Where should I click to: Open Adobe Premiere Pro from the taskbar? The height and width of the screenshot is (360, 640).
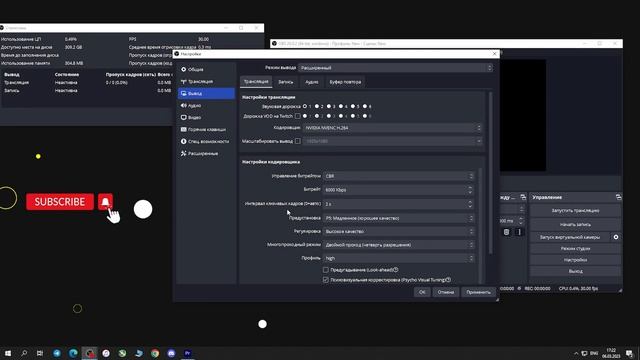[187, 353]
